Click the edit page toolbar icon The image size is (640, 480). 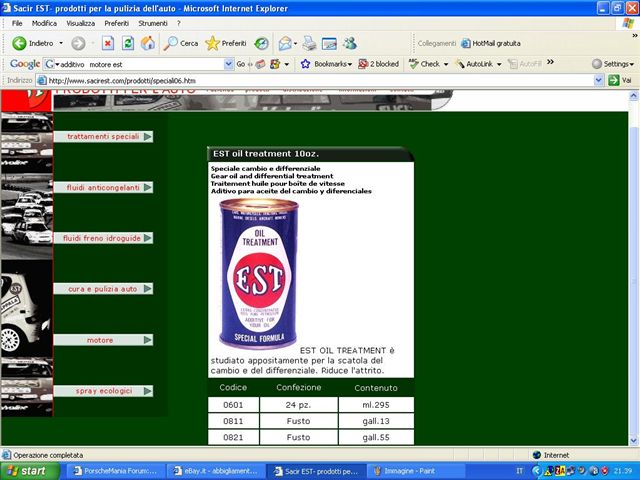[x=329, y=43]
